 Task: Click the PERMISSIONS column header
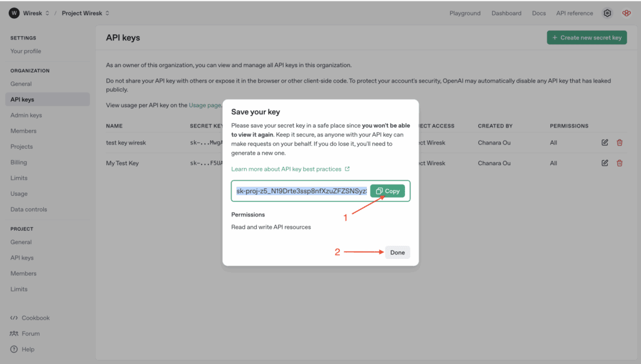click(569, 126)
